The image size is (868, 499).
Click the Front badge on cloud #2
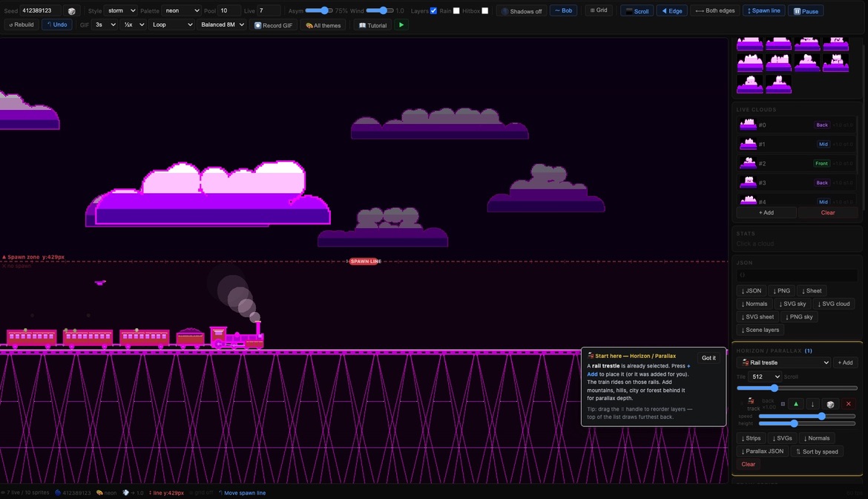[821, 163]
